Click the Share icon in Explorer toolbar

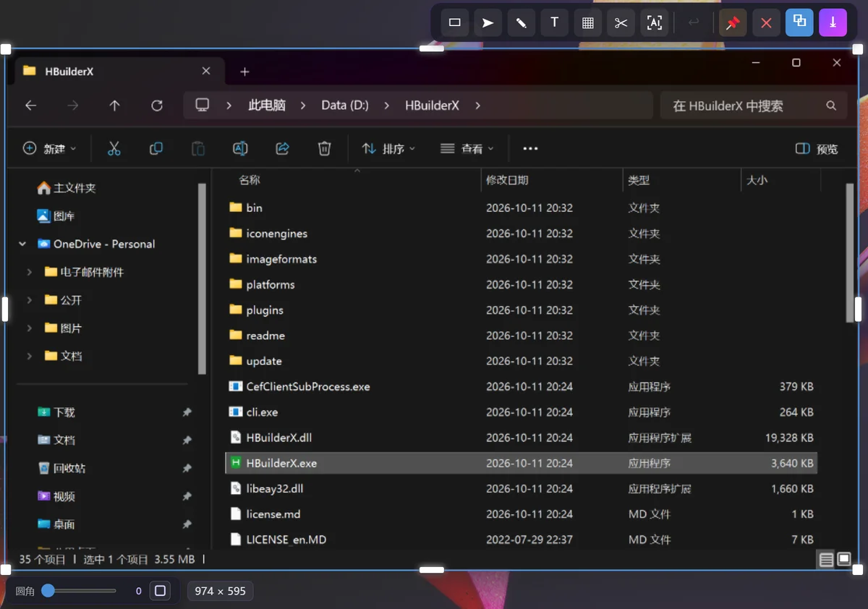pos(282,148)
